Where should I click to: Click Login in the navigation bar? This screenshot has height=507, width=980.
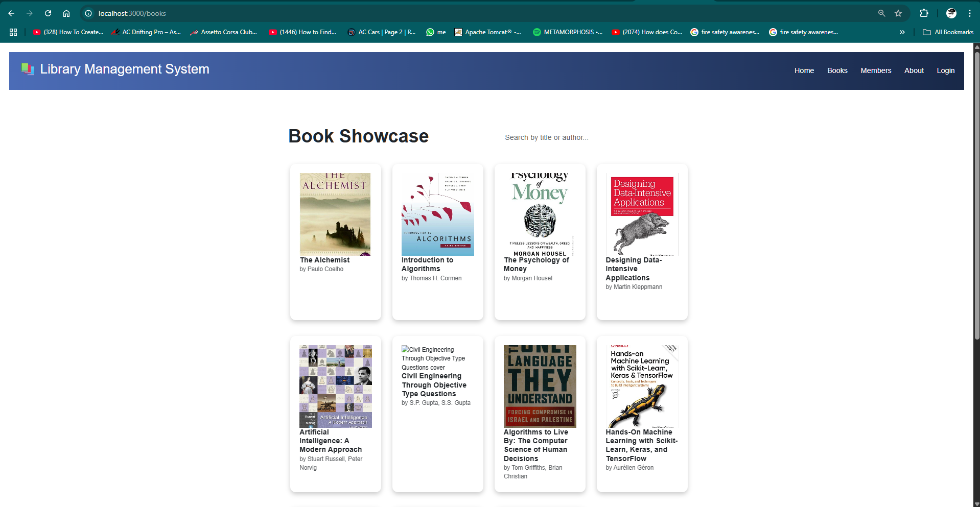(946, 70)
